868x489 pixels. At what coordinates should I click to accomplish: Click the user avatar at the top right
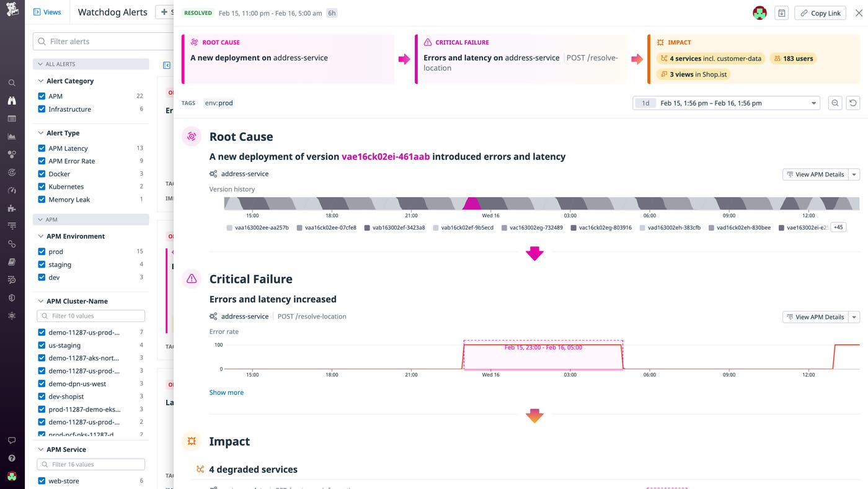[759, 12]
